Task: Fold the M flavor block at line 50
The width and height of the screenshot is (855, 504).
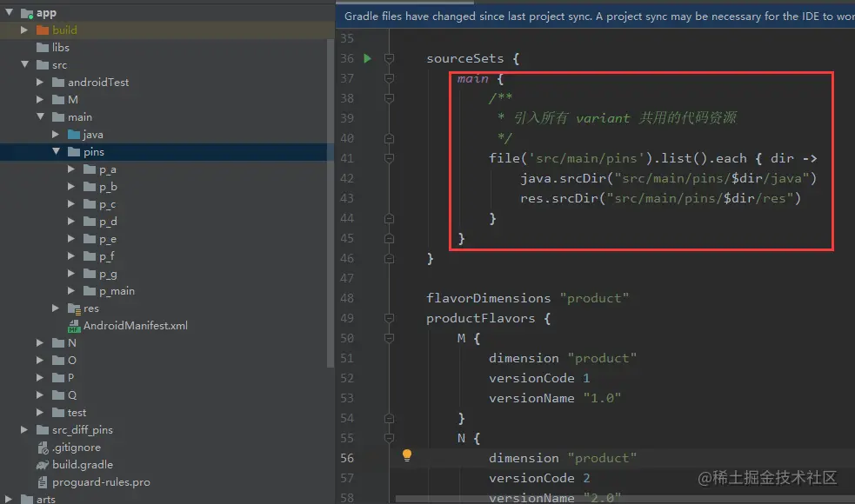Action: (390, 338)
